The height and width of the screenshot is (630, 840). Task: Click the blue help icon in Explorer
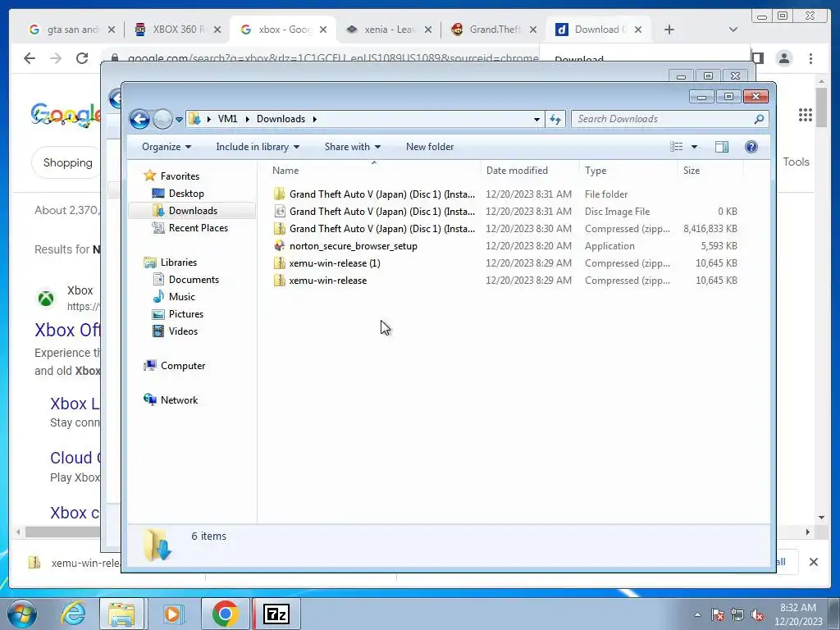tap(751, 147)
